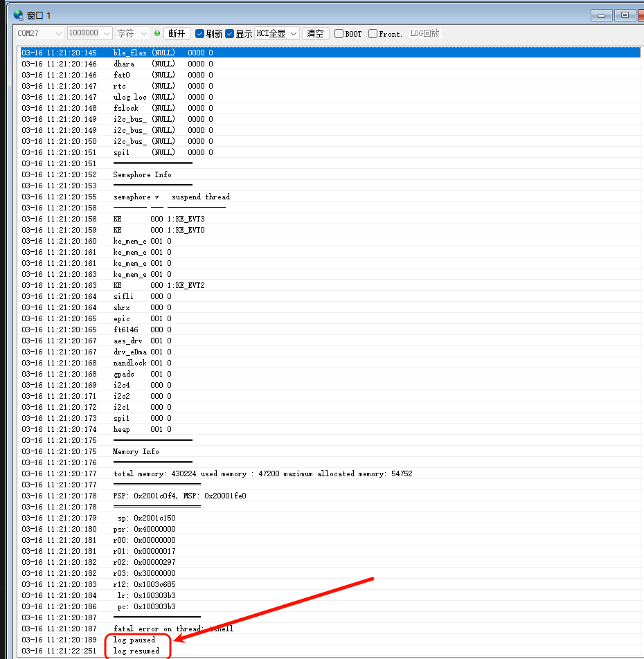Screen dimensions: 644x659
Task: Click the LOG回放 replay button
Action: click(x=424, y=34)
